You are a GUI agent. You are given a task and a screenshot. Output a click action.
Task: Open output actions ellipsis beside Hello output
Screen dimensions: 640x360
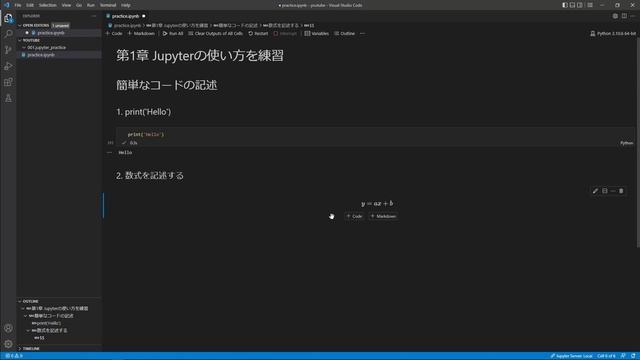[x=109, y=153]
